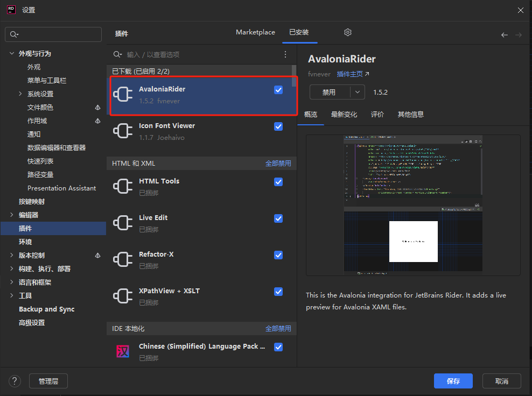Screen dimensions: 532x396
Task: Click the AvaloniaRider plug icon
Action: (123, 94)
